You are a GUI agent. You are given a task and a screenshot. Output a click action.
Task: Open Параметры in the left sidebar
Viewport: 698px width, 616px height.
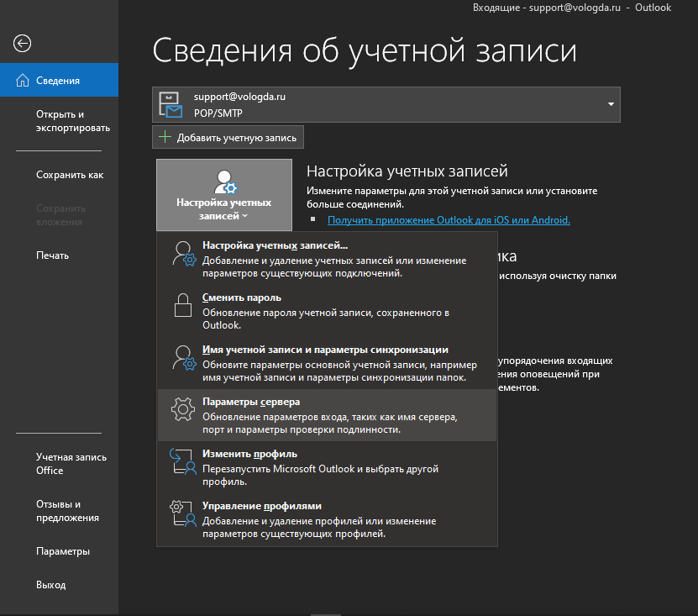pyautogui.click(x=63, y=552)
